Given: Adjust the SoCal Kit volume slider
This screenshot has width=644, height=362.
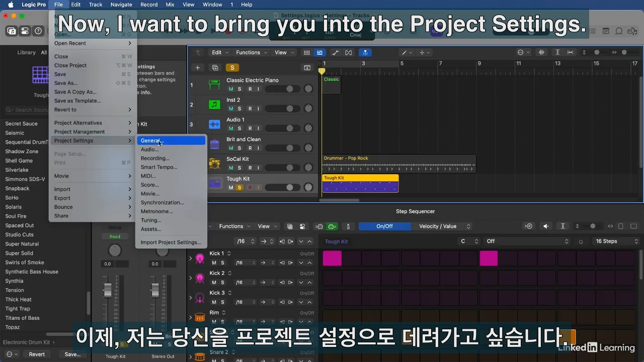Looking at the screenshot, I should (282, 168).
